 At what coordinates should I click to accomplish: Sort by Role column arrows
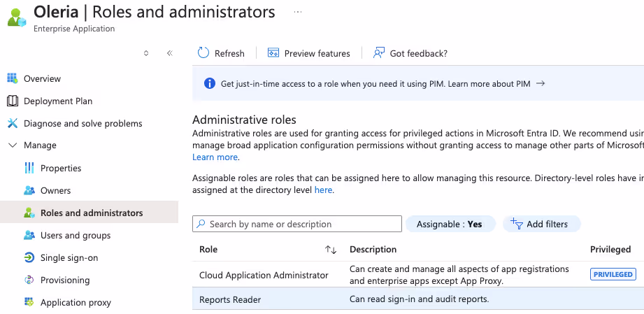click(331, 250)
